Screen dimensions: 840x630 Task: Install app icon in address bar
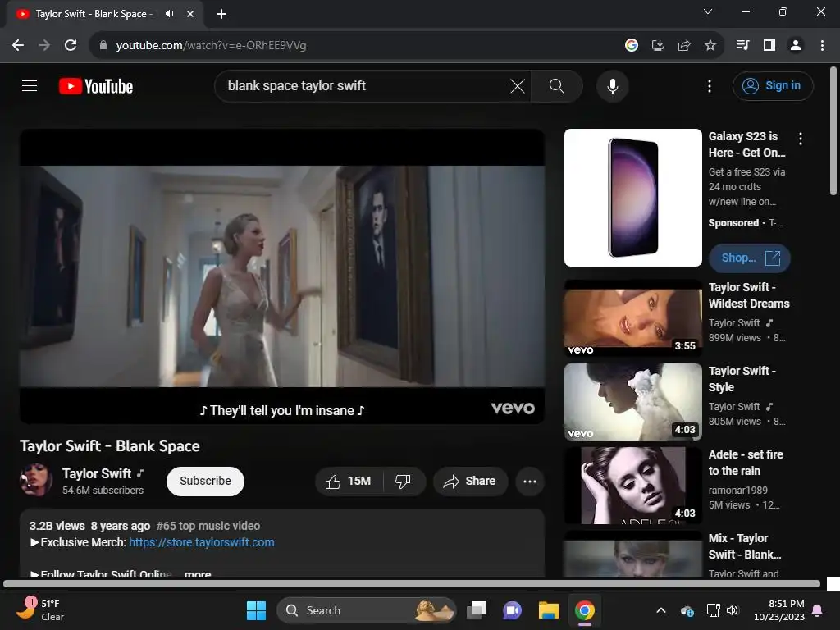658,46
